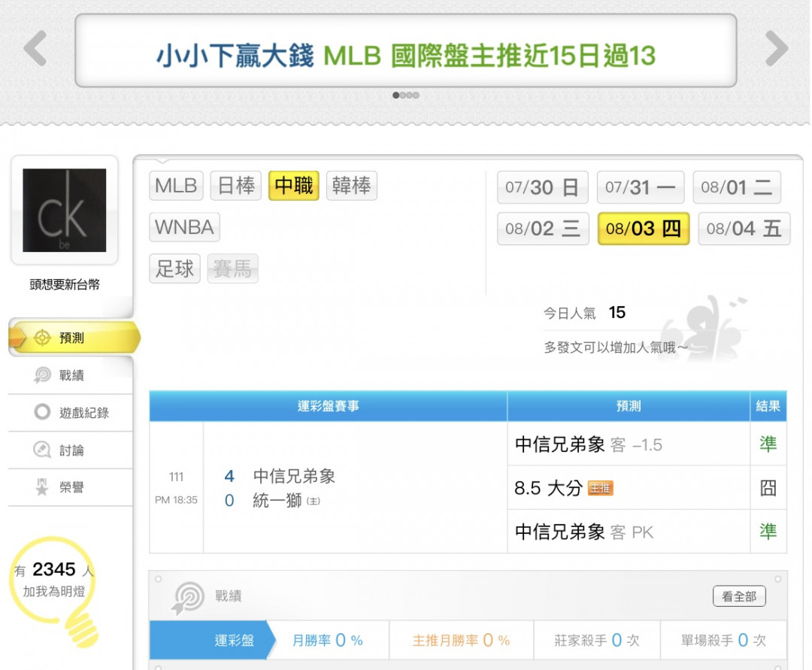Click the 主推月勝率 0 % stat
The width and height of the screenshot is (812, 670).
click(462, 641)
